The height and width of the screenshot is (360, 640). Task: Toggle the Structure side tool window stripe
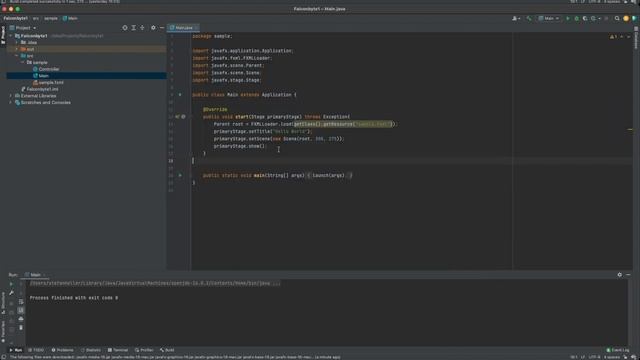(3, 303)
